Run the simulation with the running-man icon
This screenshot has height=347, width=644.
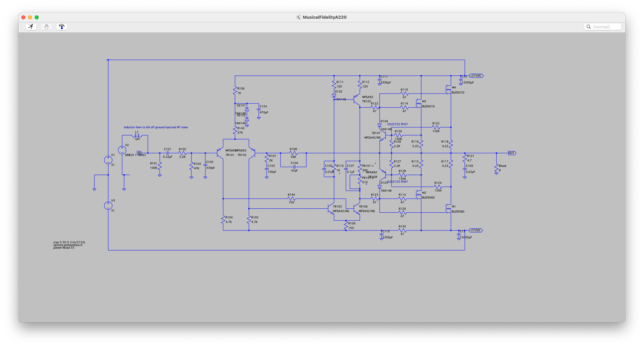(x=31, y=27)
